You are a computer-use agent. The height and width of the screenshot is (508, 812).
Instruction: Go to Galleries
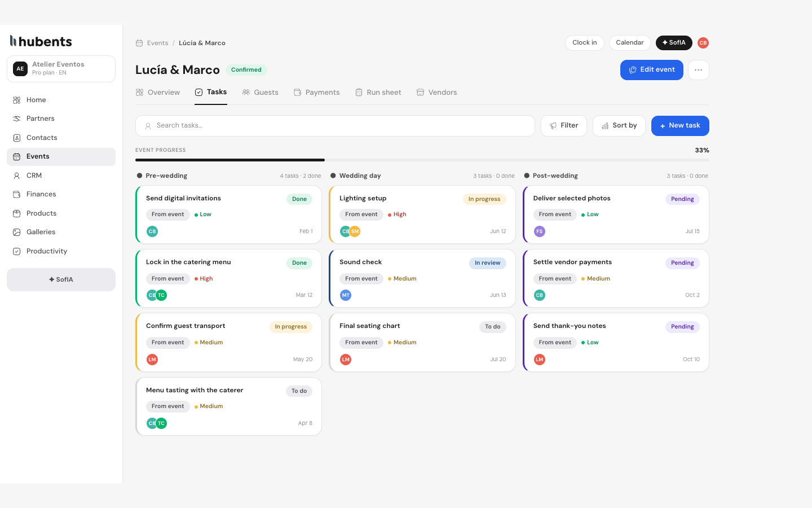coord(61,232)
